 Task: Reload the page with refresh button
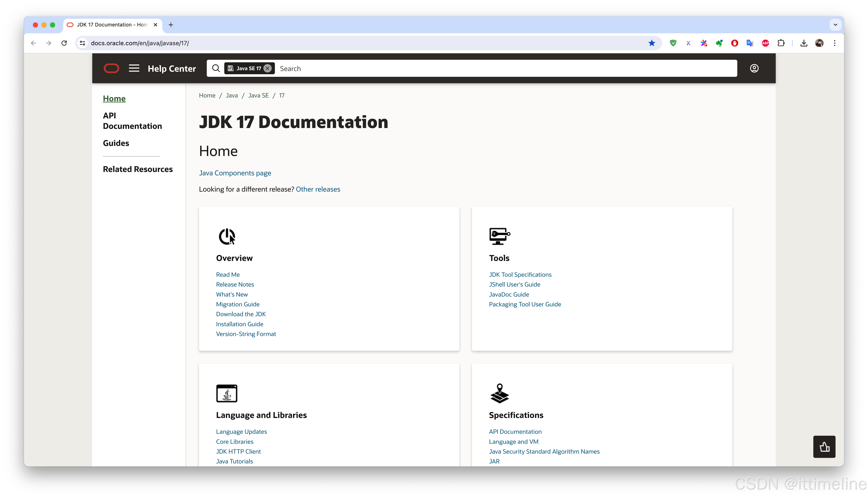pos(64,43)
